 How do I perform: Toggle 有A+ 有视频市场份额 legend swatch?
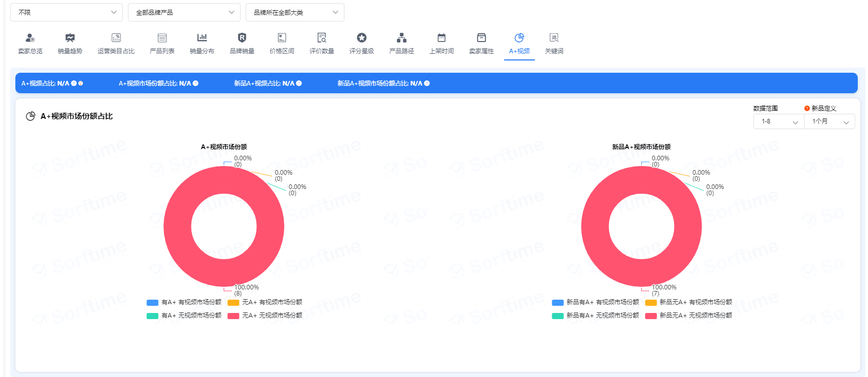(x=153, y=303)
